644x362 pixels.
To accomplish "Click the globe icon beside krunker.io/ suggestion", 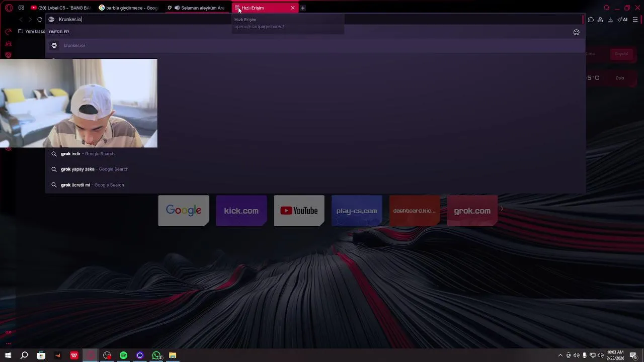I will [x=54, y=45].
